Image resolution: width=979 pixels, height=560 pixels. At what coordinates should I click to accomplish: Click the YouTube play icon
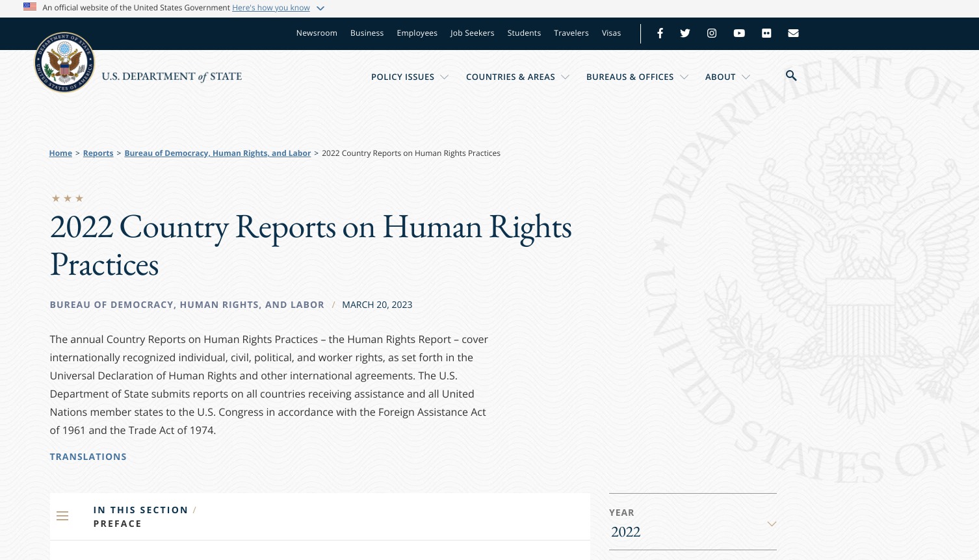coord(739,33)
